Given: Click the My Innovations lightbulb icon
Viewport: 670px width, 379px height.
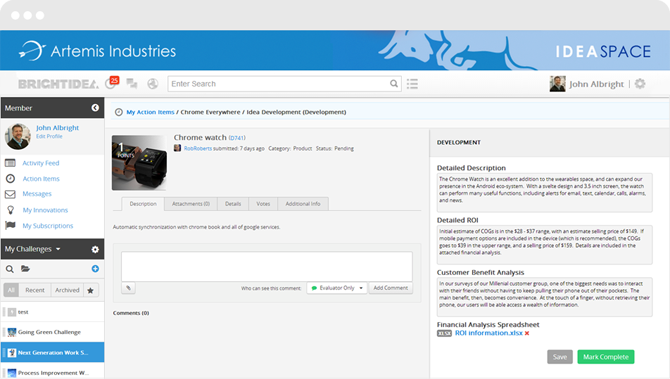Looking at the screenshot, I should [11, 210].
